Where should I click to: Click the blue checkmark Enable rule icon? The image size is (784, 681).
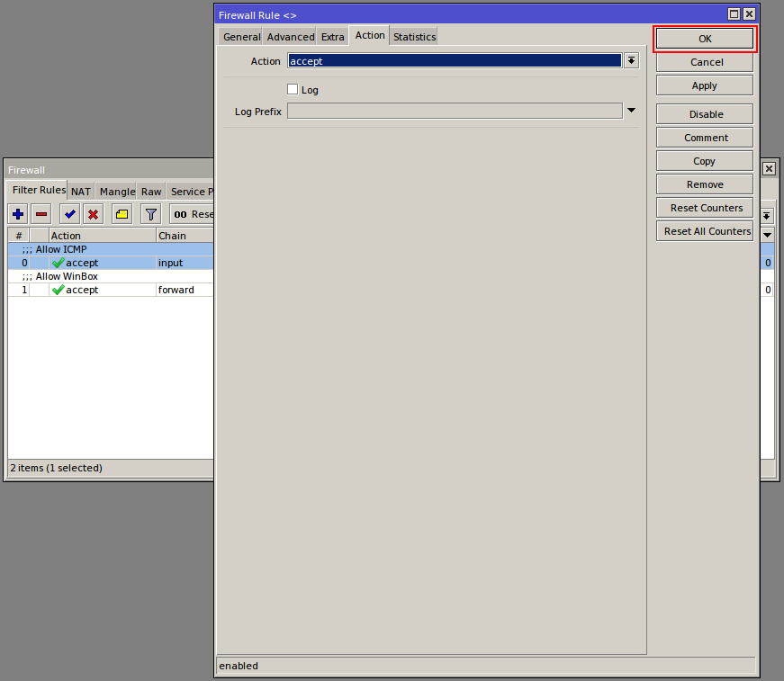pos(69,214)
